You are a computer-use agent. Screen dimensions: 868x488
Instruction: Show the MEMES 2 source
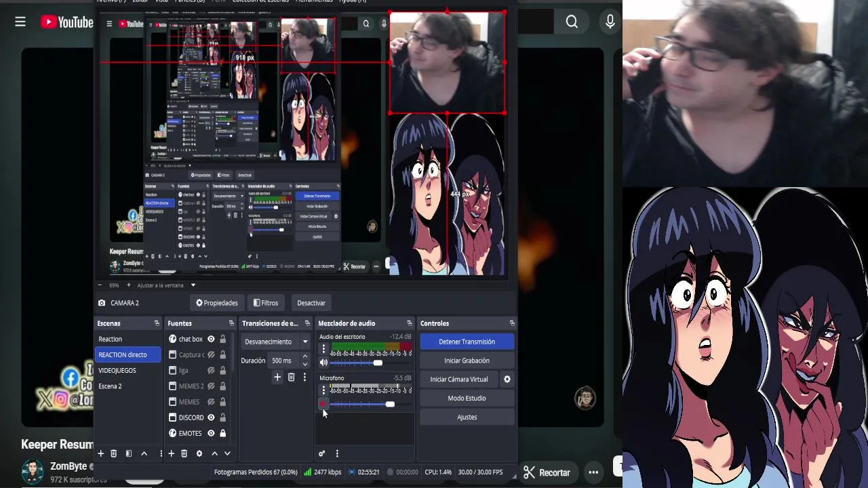(x=211, y=386)
